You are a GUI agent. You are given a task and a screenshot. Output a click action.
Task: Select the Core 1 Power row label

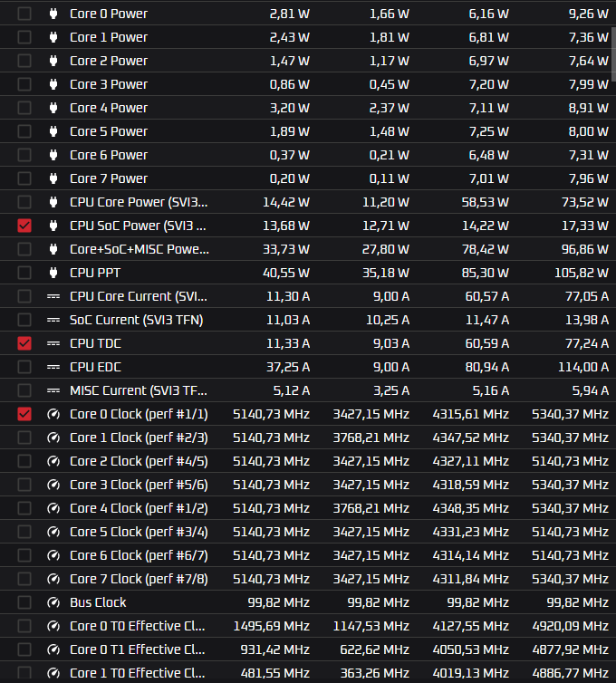click(x=109, y=37)
